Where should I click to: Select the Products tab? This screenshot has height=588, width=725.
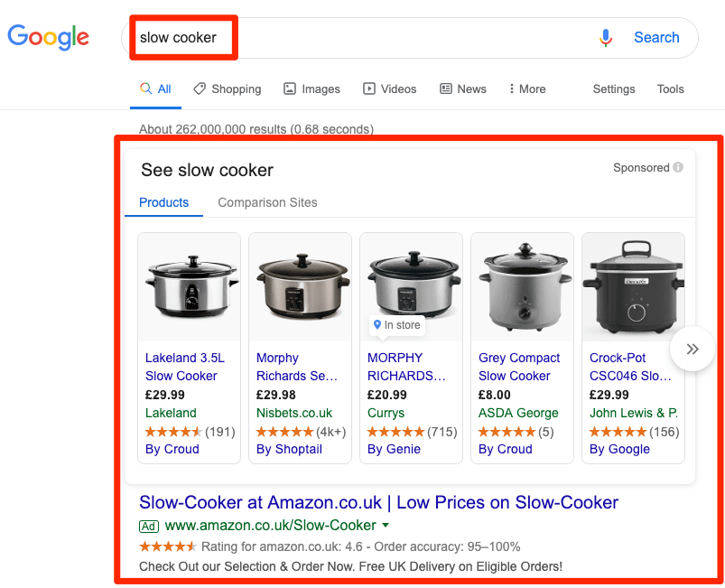pyautogui.click(x=163, y=202)
